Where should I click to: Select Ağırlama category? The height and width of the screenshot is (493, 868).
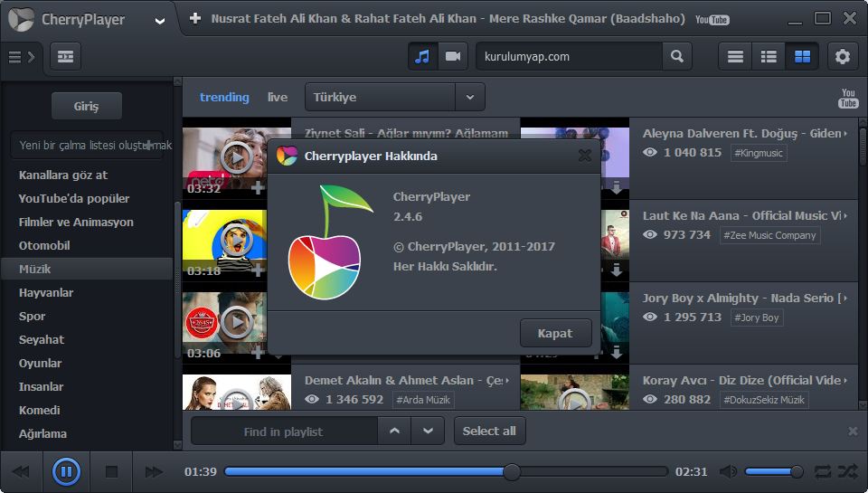pyautogui.click(x=42, y=433)
